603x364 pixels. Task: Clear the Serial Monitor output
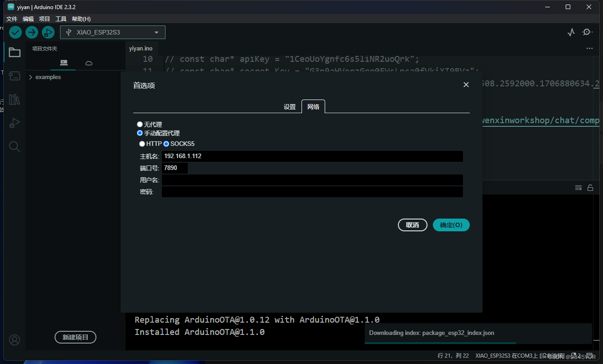tap(578, 187)
